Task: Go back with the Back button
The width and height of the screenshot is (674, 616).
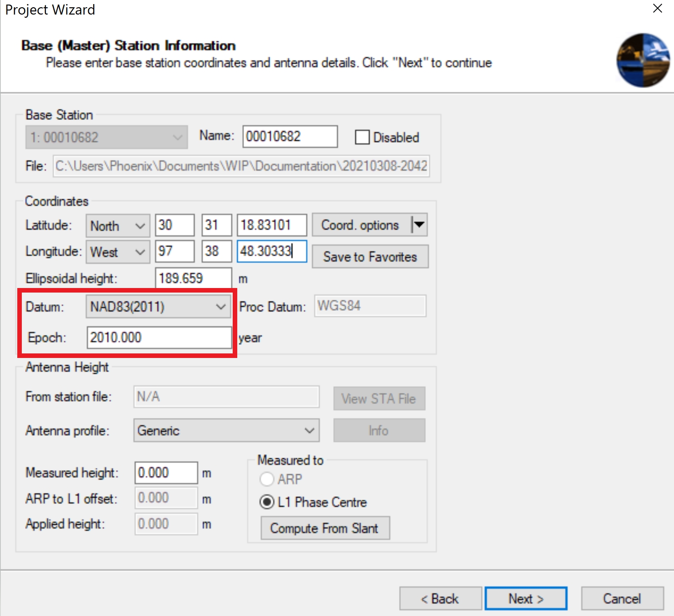Action: [440, 599]
